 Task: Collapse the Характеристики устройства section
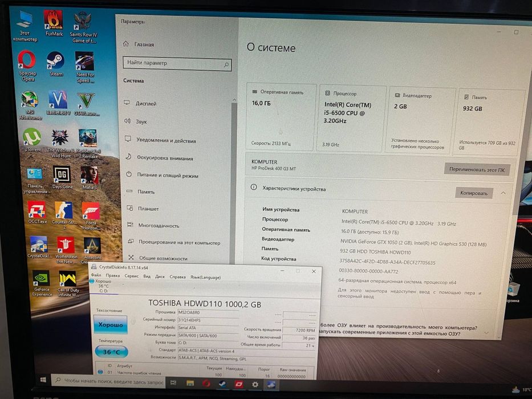click(503, 193)
